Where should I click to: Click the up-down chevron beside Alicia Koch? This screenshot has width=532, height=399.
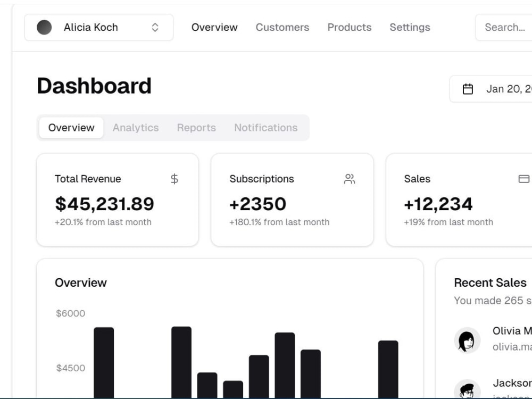tap(155, 28)
